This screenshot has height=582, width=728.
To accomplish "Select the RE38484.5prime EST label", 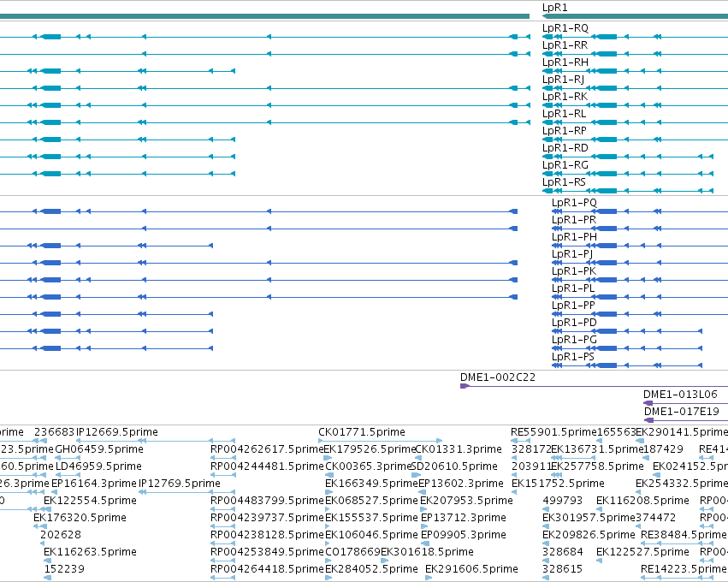I will pyautogui.click(x=684, y=536).
